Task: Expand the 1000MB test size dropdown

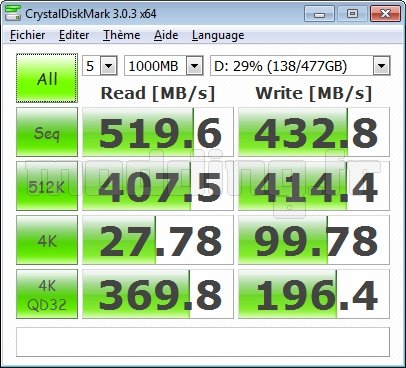Action: [x=195, y=66]
